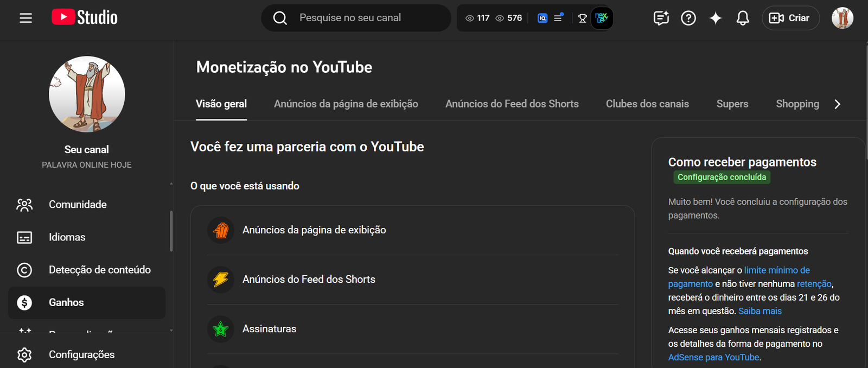Image resolution: width=868 pixels, height=368 pixels.
Task: Select Ganhos in the sidebar
Action: (87, 303)
